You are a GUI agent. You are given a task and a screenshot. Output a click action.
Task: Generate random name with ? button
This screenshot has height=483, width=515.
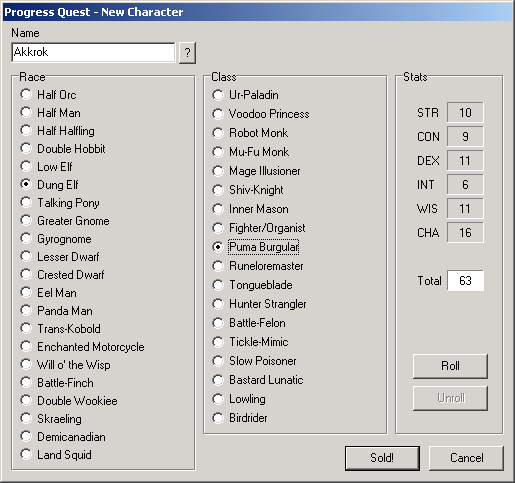[x=187, y=53]
